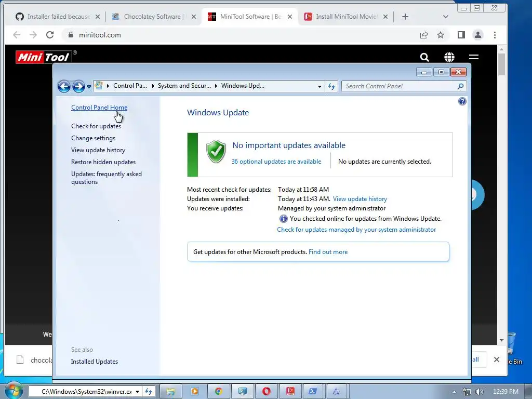Click the search magnifier in Control Panel
532x399 pixels.
pos(460,86)
